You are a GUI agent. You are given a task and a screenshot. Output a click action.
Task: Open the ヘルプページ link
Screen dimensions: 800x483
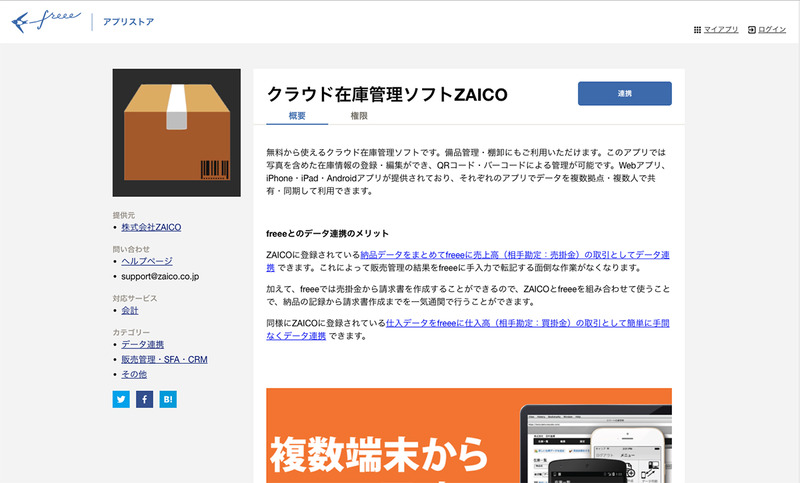click(147, 261)
